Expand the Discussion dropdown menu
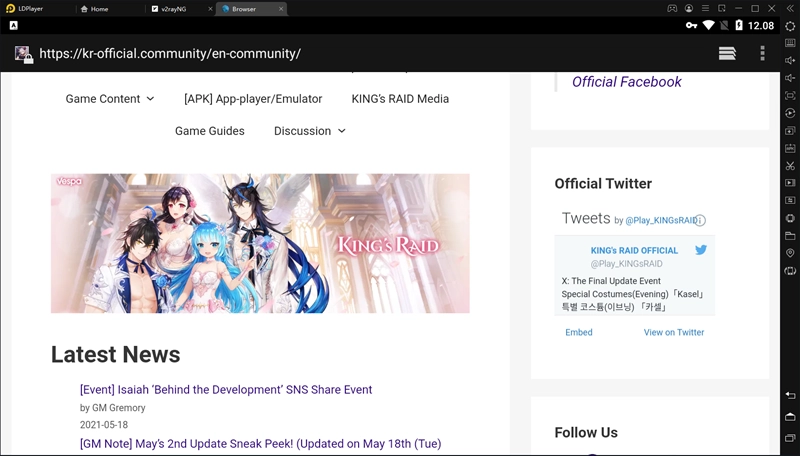Image resolution: width=800 pixels, height=456 pixels. point(310,131)
